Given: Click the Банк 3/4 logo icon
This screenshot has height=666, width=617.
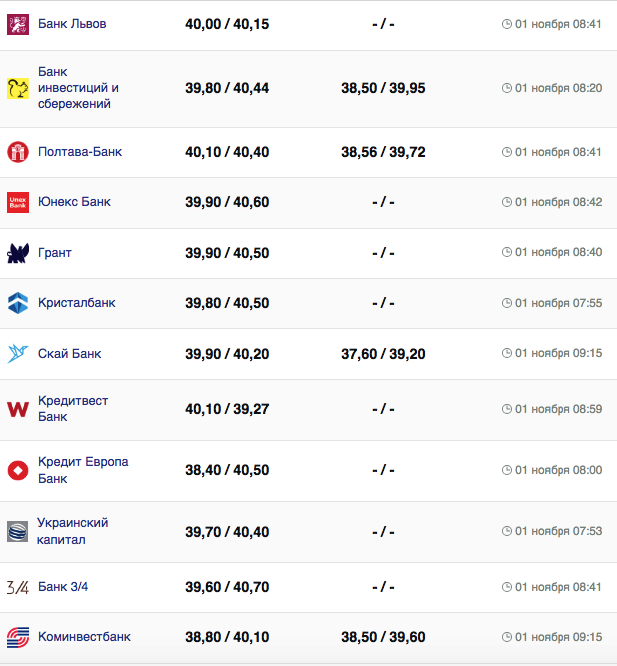Looking at the screenshot, I should (18, 587).
